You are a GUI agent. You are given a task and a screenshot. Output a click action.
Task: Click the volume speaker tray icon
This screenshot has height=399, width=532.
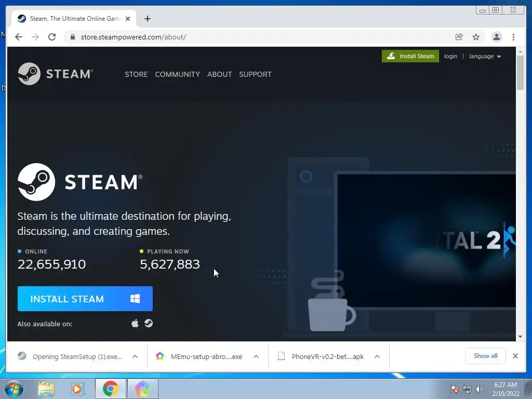coord(479,389)
